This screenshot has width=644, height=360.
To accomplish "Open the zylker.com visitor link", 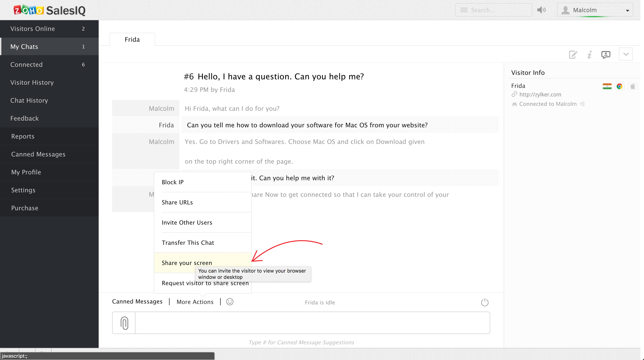I will 540,95.
